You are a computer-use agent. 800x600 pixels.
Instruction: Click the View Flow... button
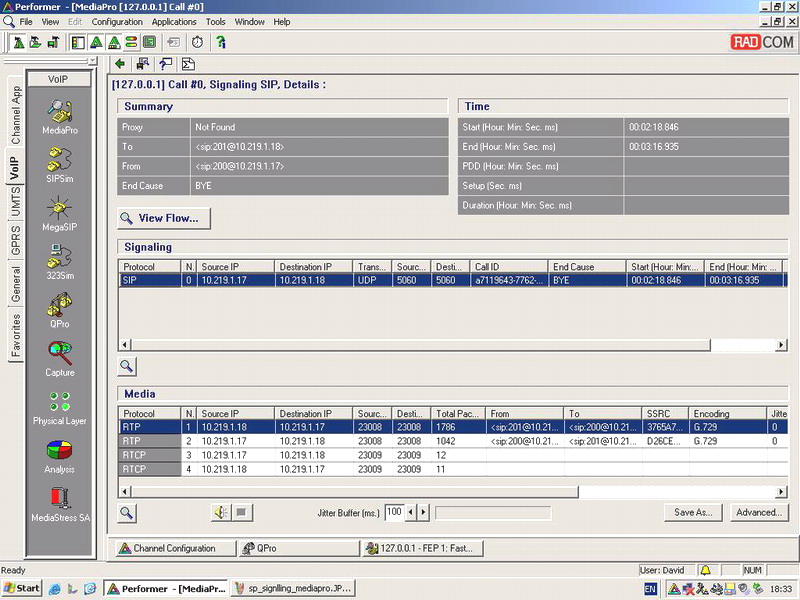pyautogui.click(x=164, y=218)
